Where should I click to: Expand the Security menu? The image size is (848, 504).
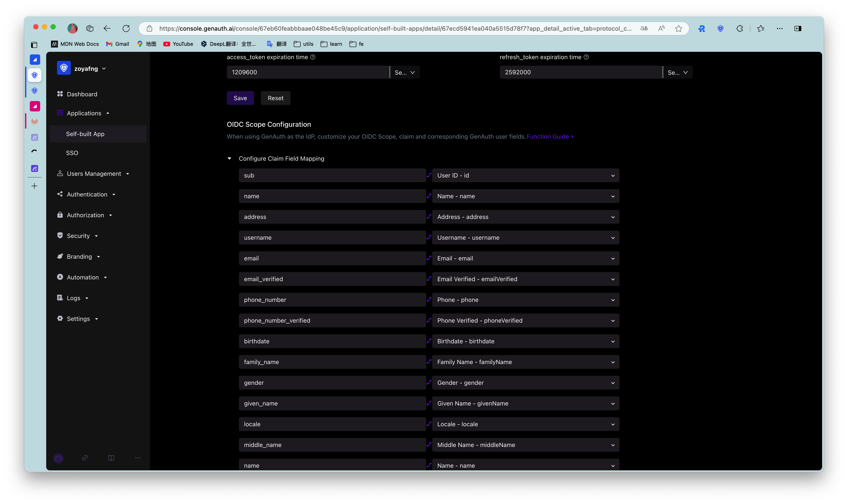click(78, 236)
